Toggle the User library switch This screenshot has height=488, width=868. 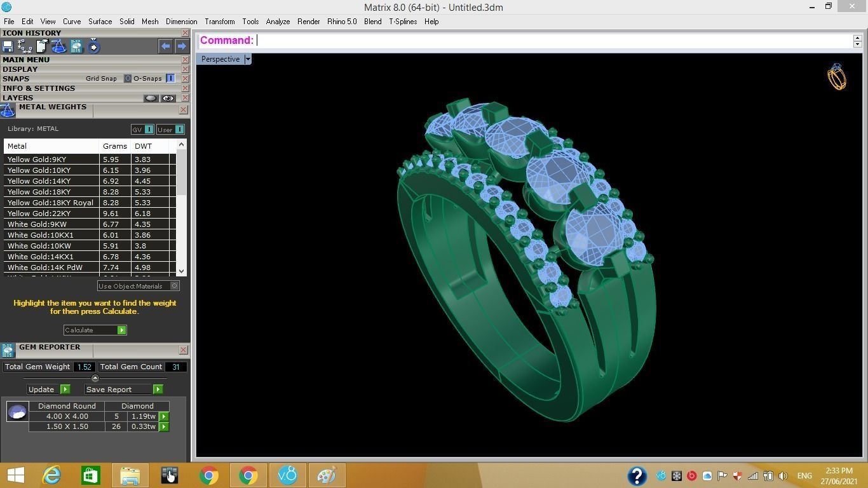coord(179,130)
